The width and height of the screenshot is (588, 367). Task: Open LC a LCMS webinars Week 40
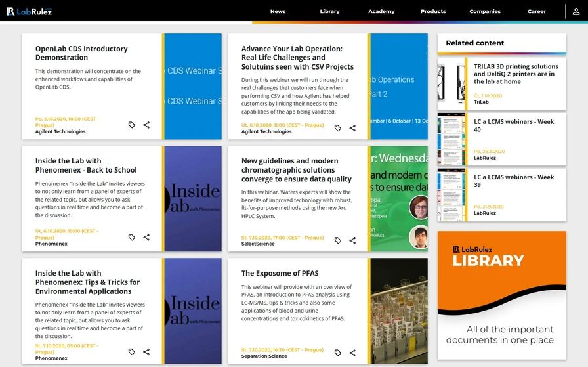pyautogui.click(x=514, y=125)
